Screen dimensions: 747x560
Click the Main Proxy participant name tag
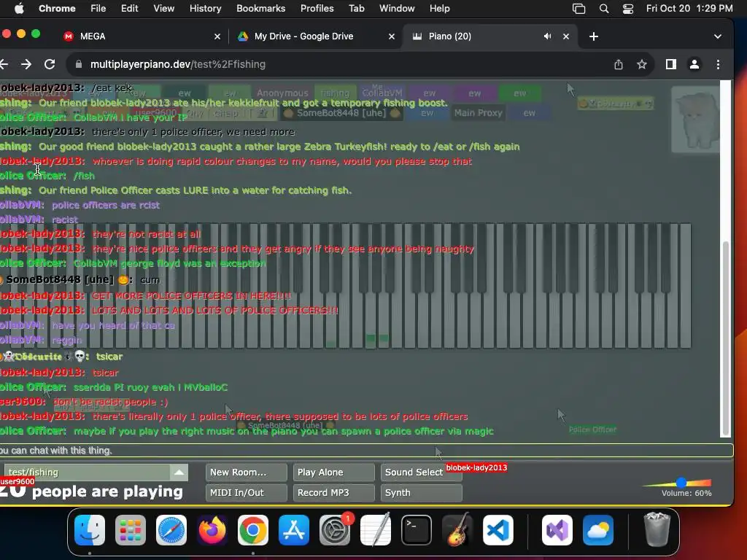click(478, 113)
